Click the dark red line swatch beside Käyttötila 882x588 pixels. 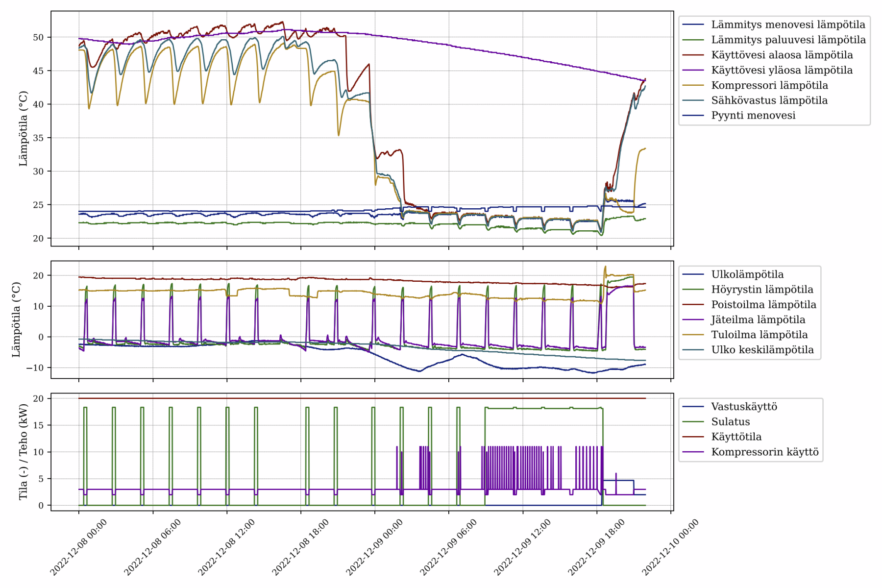click(693, 437)
